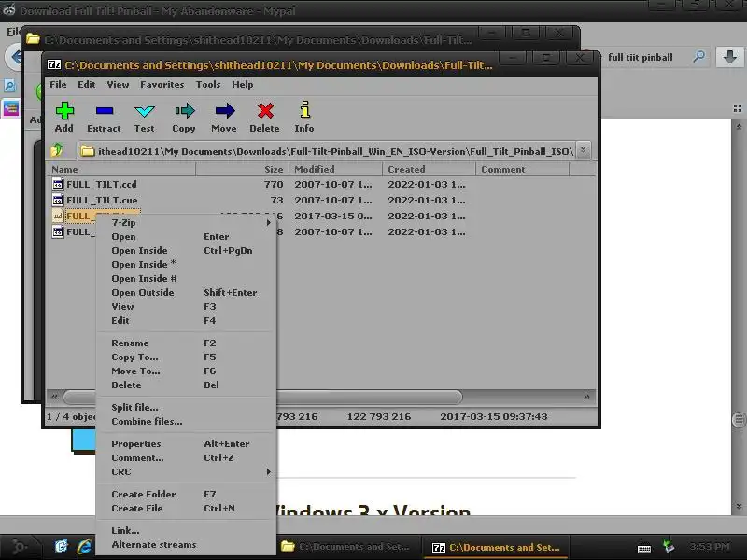Click the browser search box text
747x560 pixels.
coord(641,57)
